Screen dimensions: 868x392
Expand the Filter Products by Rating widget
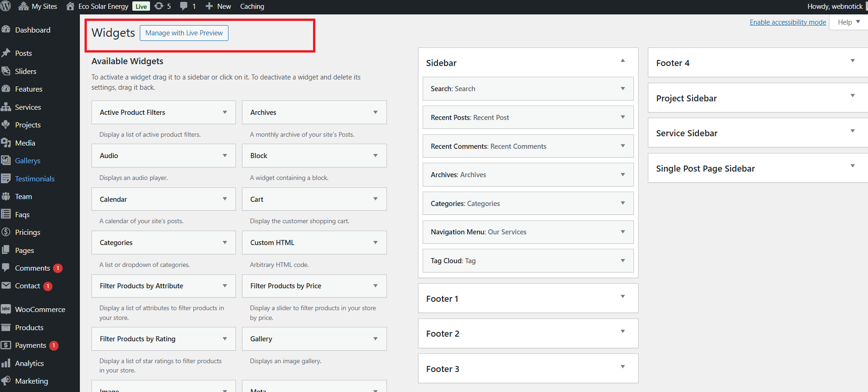(225, 339)
